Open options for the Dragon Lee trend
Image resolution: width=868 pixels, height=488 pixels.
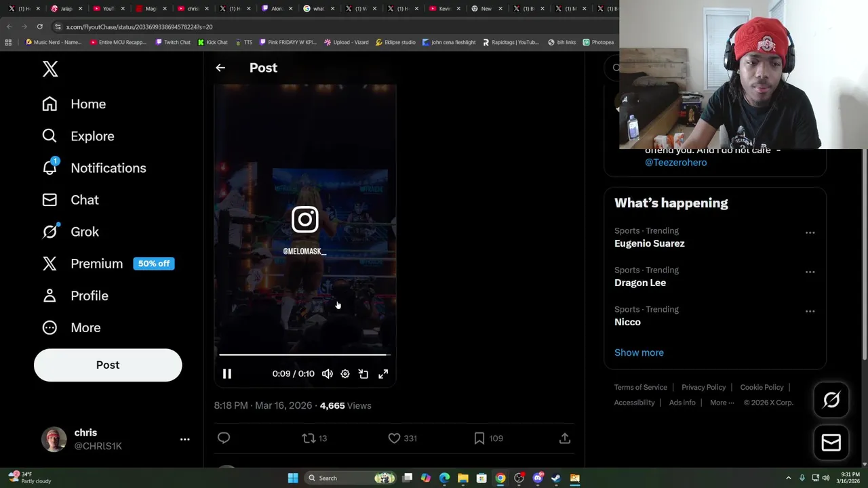coord(810,272)
